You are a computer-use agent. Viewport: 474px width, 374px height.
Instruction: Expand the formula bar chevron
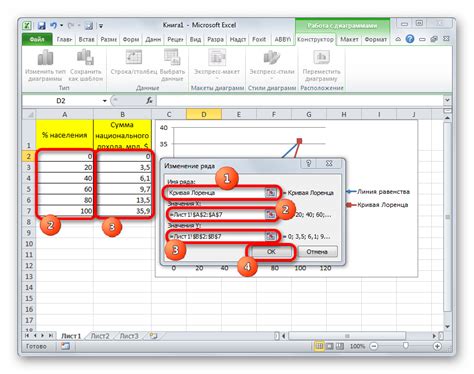[447, 100]
